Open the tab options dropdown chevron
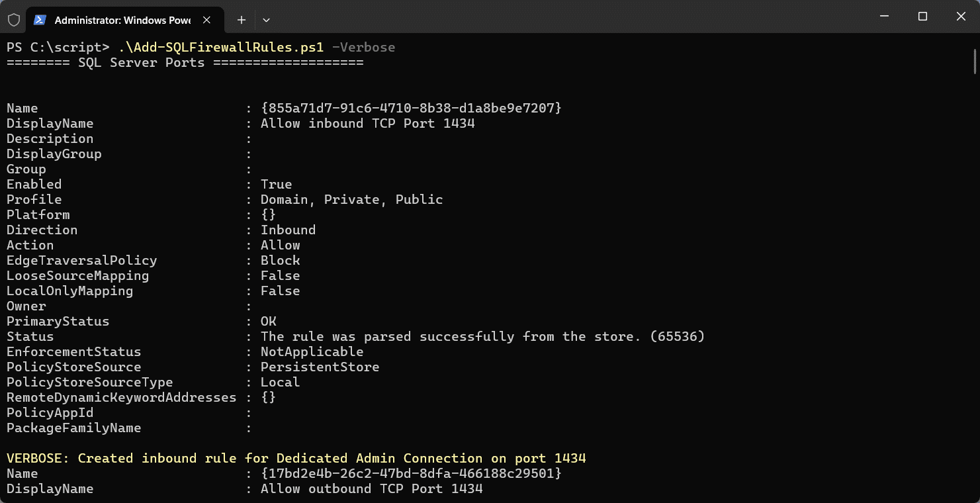Viewport: 980px width, 503px height. click(x=266, y=20)
